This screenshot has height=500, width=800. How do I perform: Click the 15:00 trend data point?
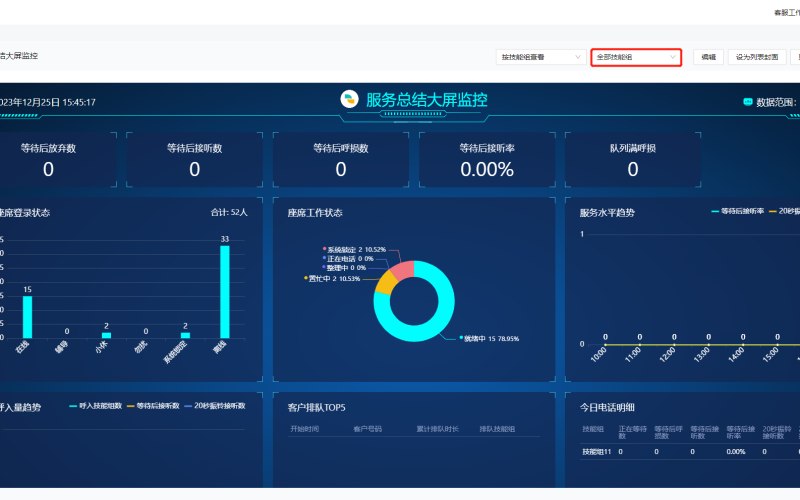777,345
